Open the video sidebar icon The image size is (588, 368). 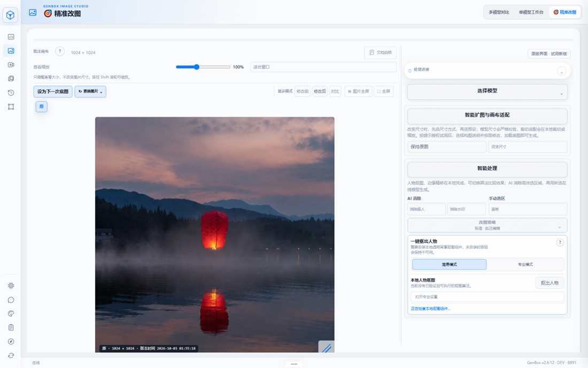point(11,65)
